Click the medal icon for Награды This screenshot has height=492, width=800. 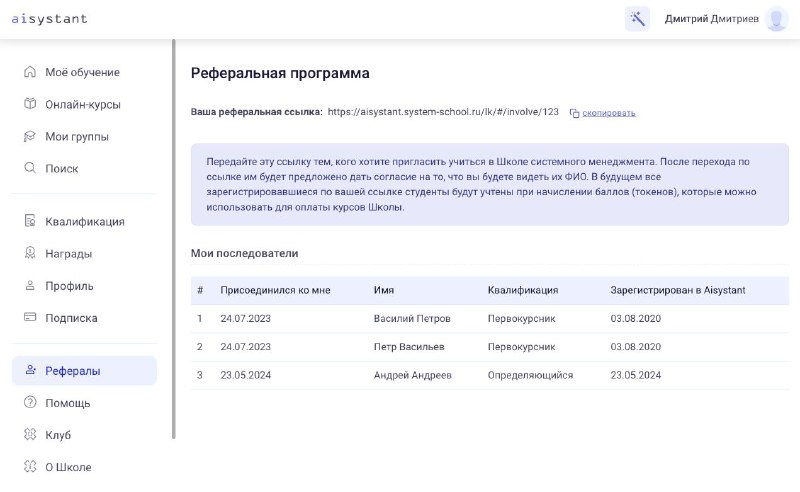pos(30,253)
